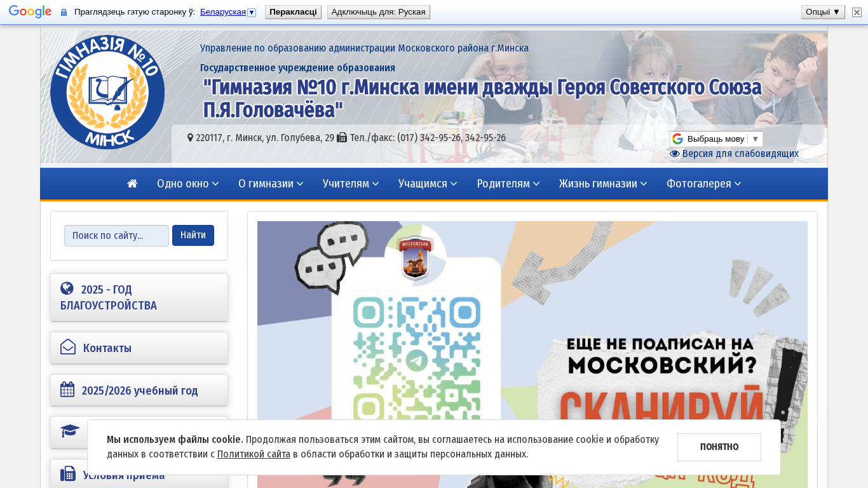Open the Выбраць мову language dropdown

716,139
